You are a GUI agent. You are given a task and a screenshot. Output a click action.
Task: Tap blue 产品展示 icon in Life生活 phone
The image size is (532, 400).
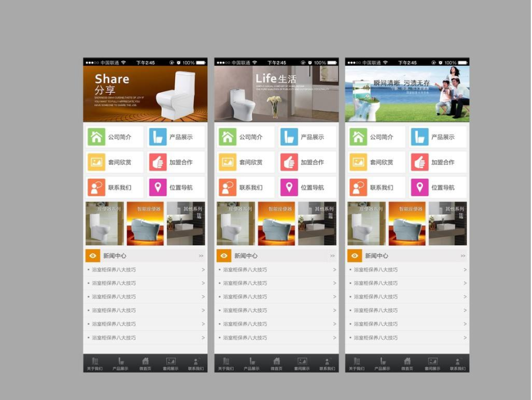[x=289, y=137]
